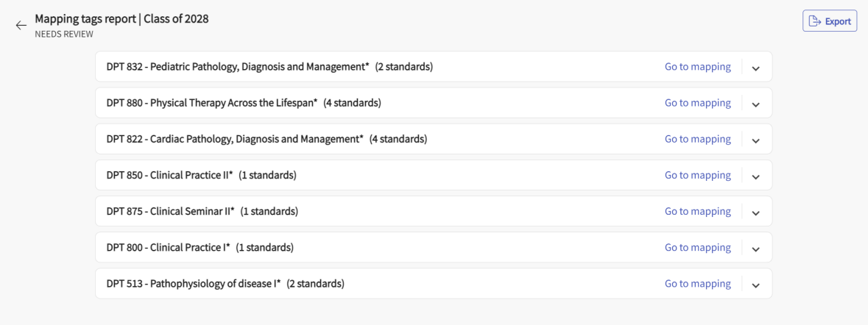Go to mapping for DPT 850
The image size is (868, 325).
point(697,175)
